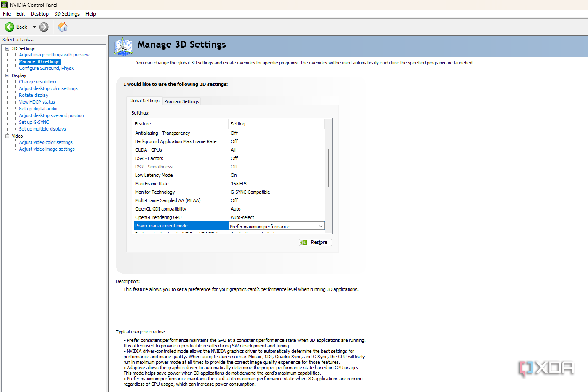Click the Forward navigation arrow icon
This screenshot has height=392, width=588.
tap(43, 27)
